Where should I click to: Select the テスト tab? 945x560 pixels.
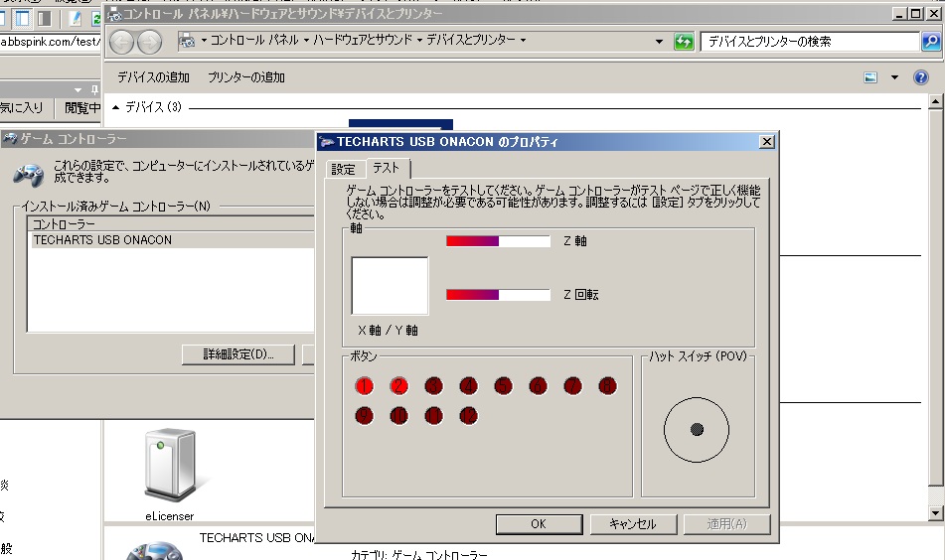point(386,169)
